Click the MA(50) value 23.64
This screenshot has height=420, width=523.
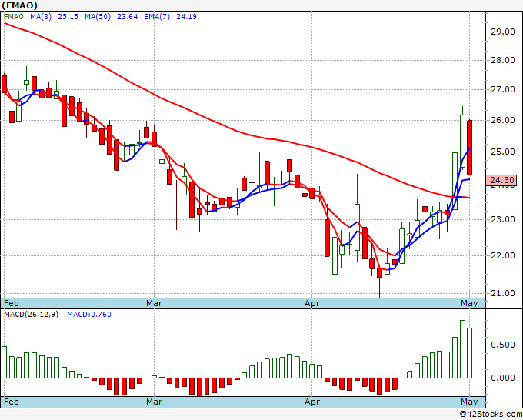coord(127,17)
